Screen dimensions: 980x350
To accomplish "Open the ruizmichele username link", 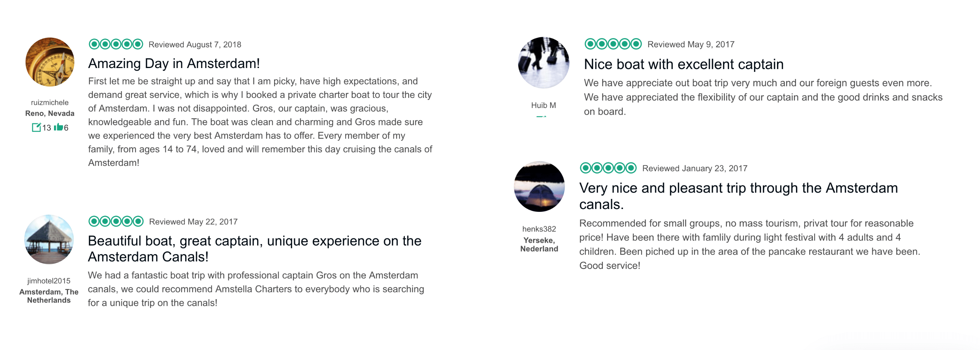I will 50,102.
